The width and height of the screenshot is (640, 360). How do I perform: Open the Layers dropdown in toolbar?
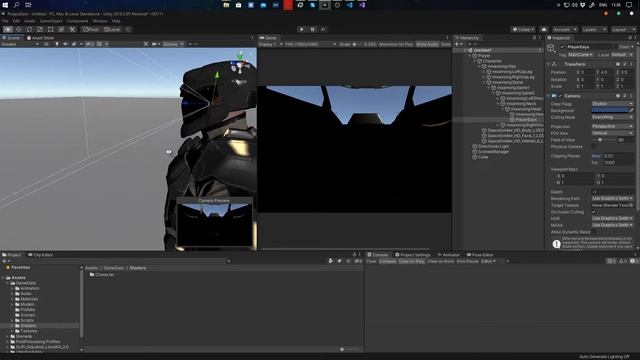pos(594,29)
